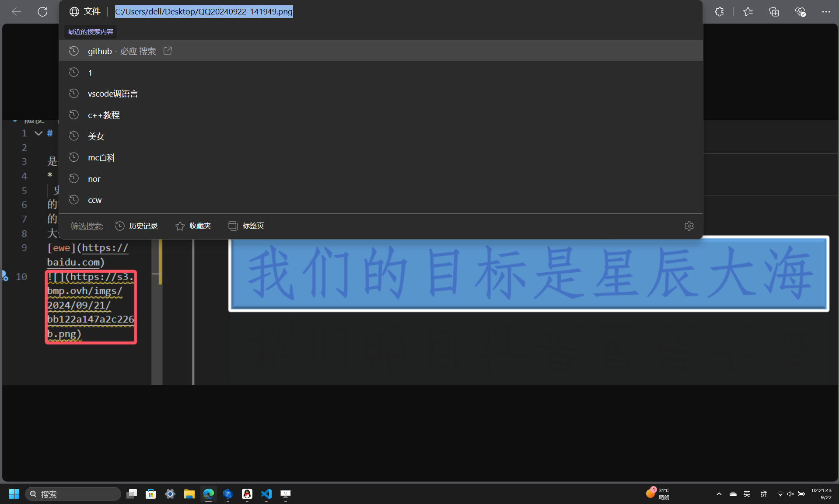This screenshot has width=839, height=504.
Task: Open the 31°C weather widget
Action: (658, 494)
